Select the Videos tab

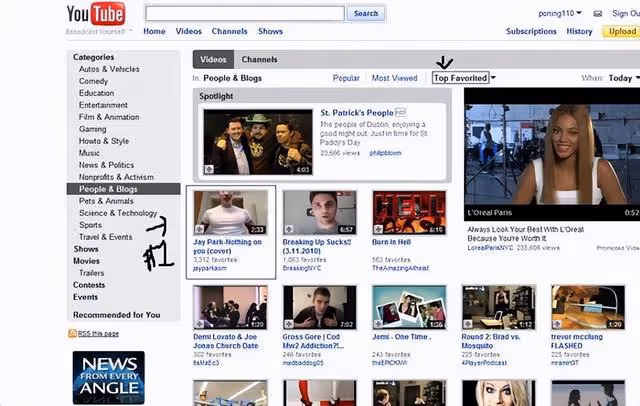pyautogui.click(x=213, y=60)
